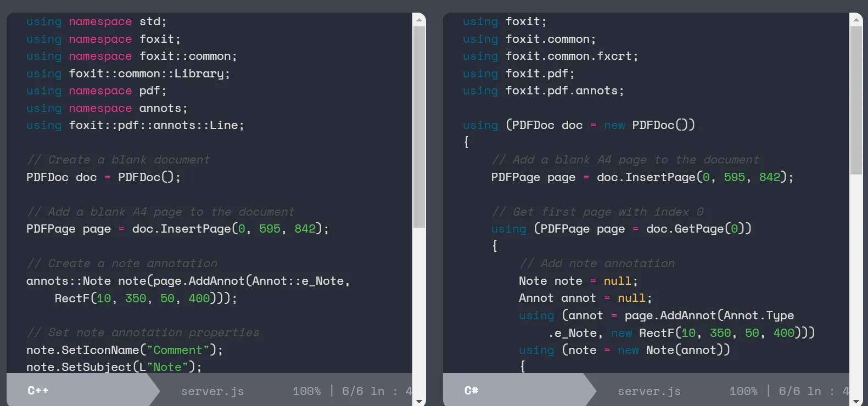
Task: Click line 'using (note = new Note(annot))'
Action: click(625, 351)
